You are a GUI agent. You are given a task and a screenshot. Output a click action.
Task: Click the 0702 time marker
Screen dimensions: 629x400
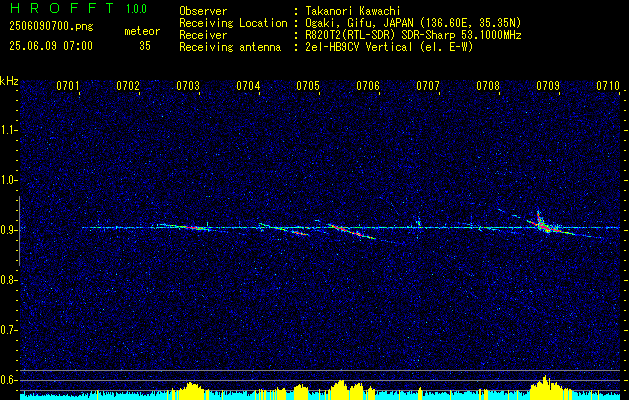point(128,86)
